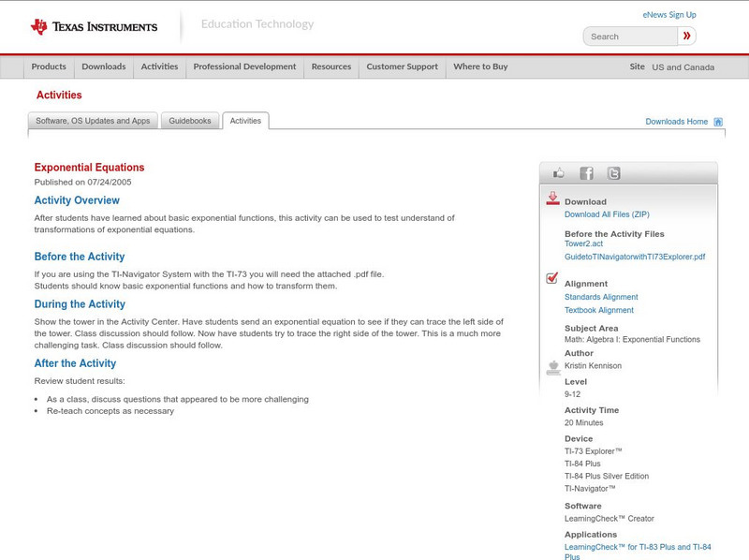Click the Downloads Home house icon
The height and width of the screenshot is (560, 749).
[718, 122]
